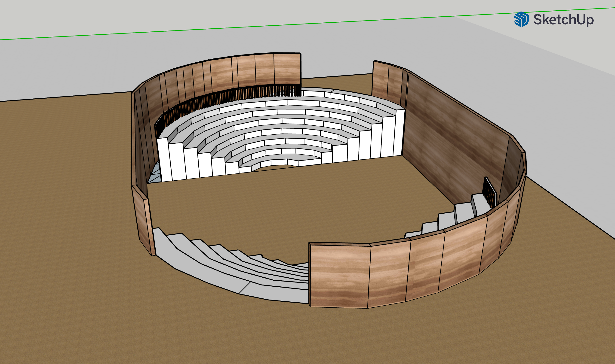
Task: Click the rightmost panel of the back curved wall
Action: (x=287, y=69)
